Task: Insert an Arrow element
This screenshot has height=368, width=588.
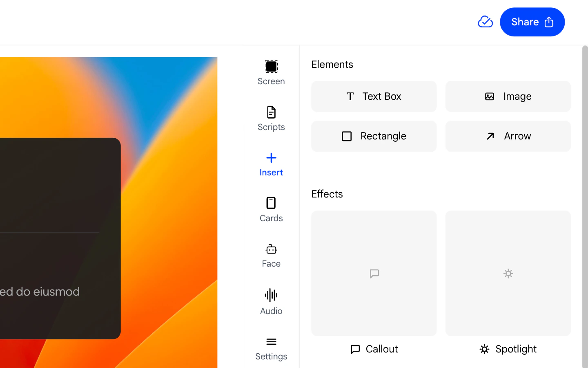Action: [508, 136]
